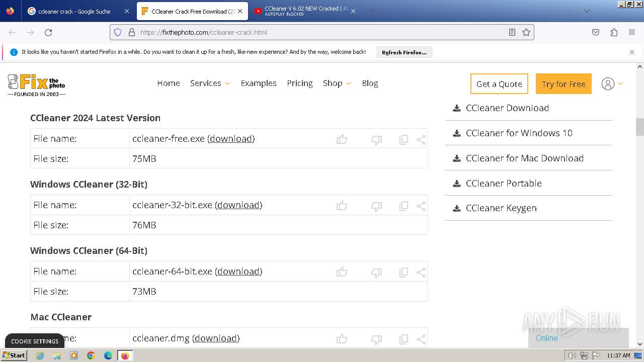
Task: Click the page vertical scrollbar thumb
Action: [x=640, y=127]
